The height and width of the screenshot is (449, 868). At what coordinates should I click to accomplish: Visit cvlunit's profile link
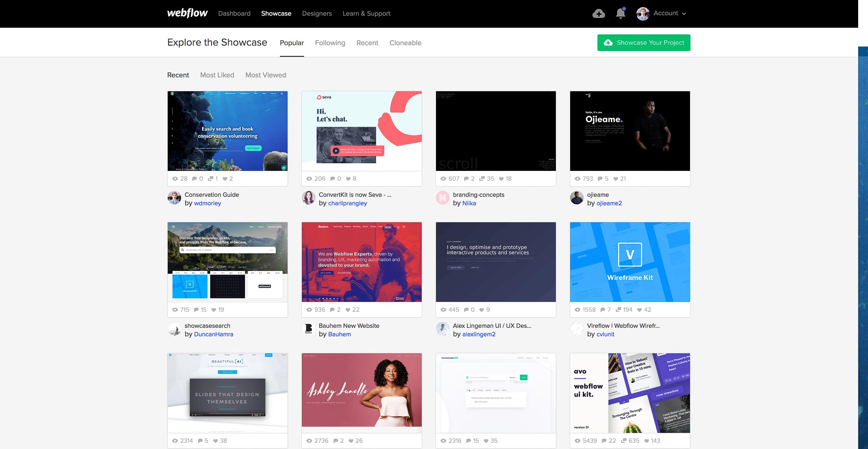pos(605,334)
